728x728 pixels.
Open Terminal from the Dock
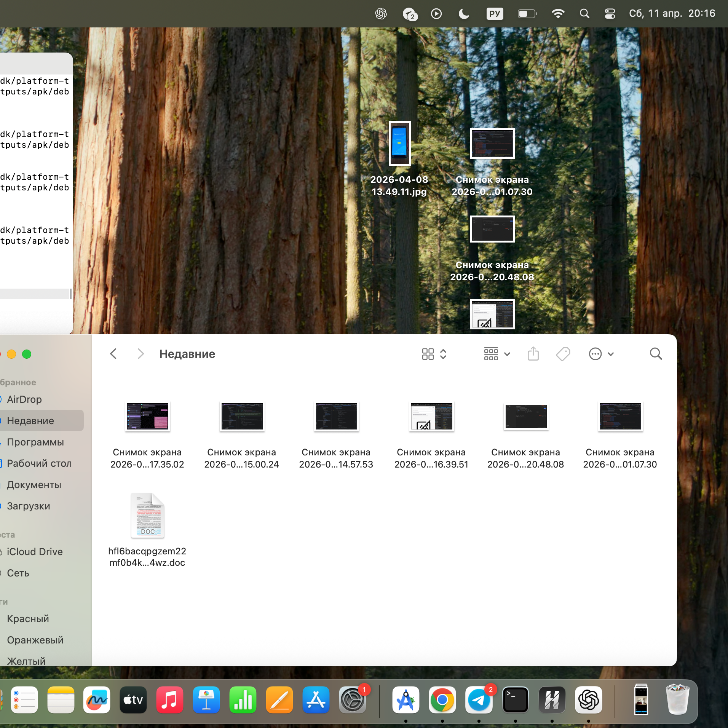(515, 700)
